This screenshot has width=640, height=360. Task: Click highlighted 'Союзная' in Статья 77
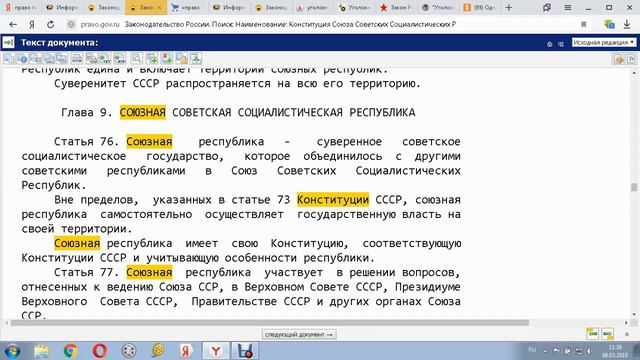pos(149,272)
